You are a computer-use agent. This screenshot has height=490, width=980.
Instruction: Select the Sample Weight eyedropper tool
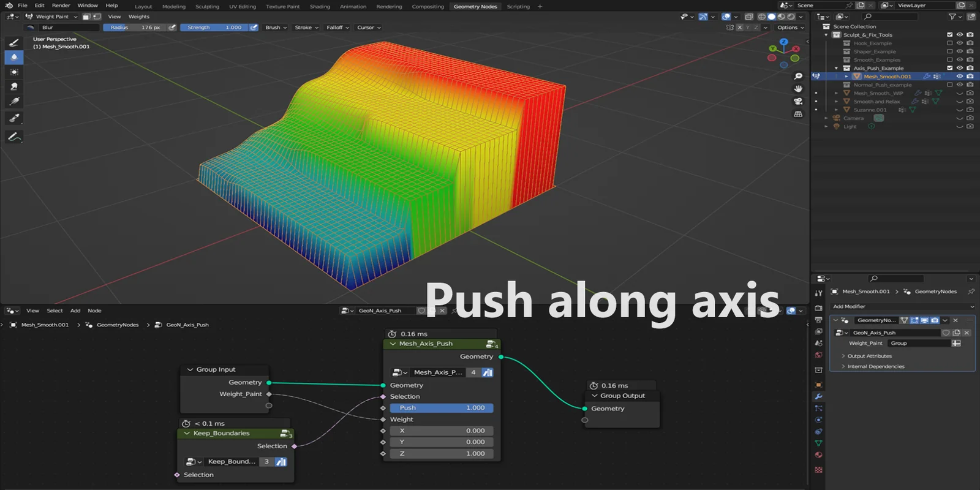pyautogui.click(x=14, y=118)
